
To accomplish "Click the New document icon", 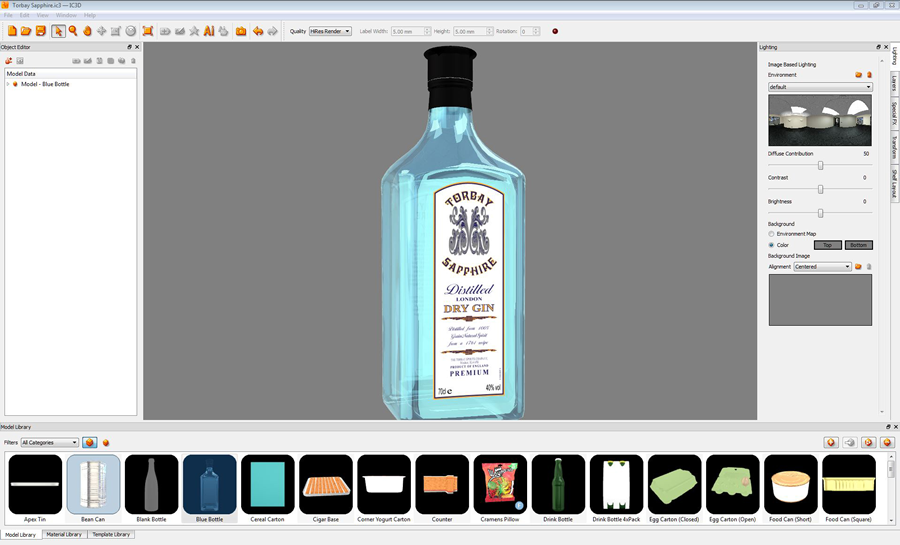I will tap(12, 31).
